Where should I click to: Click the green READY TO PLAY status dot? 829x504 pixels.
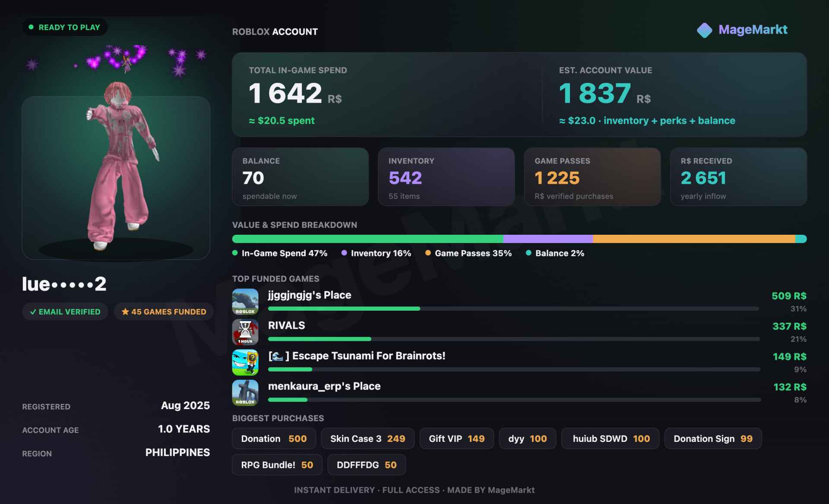tap(31, 27)
